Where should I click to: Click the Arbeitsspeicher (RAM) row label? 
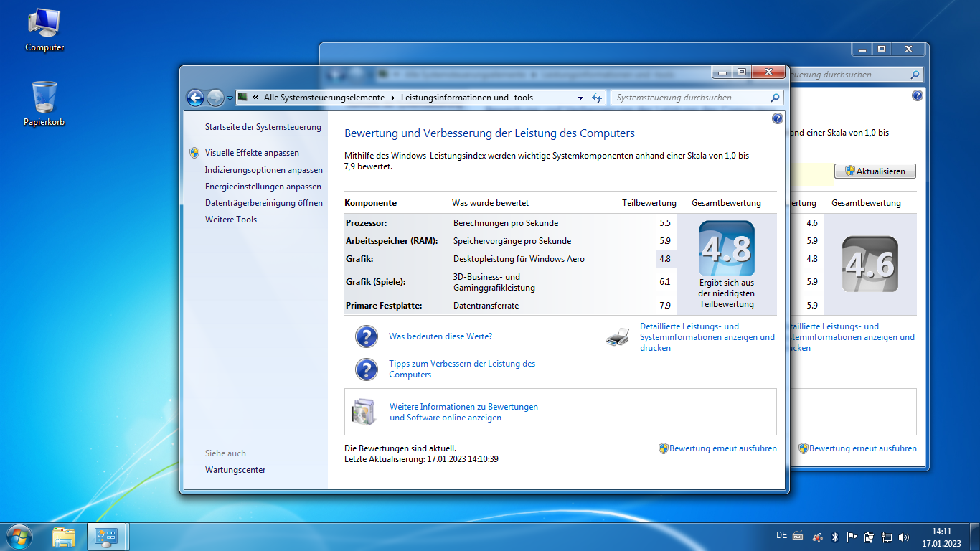(x=392, y=241)
